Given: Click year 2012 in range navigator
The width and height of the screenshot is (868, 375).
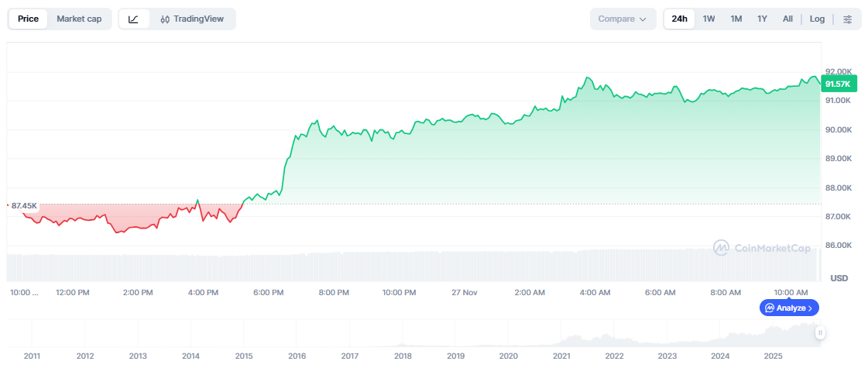Looking at the screenshot, I should pyautogui.click(x=84, y=356).
